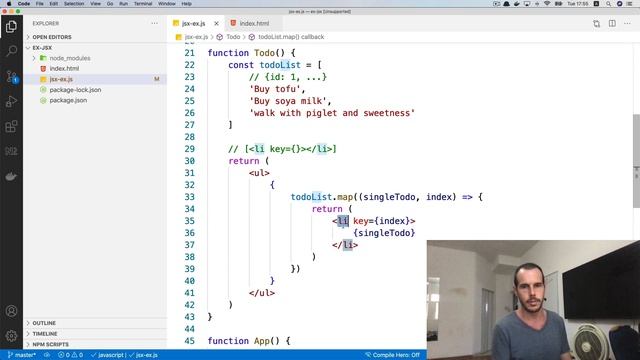
Task: Open the Apple menu
Action: point(9,4)
